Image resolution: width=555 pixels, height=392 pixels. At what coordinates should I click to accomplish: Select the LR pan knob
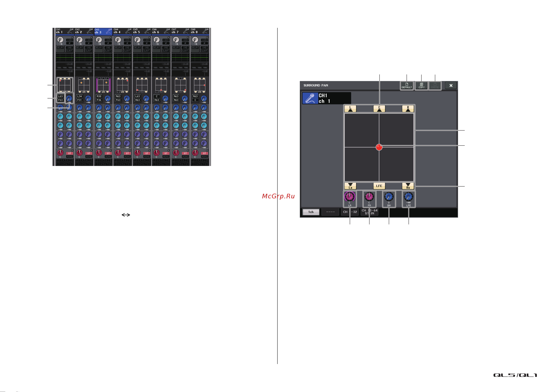click(350, 197)
